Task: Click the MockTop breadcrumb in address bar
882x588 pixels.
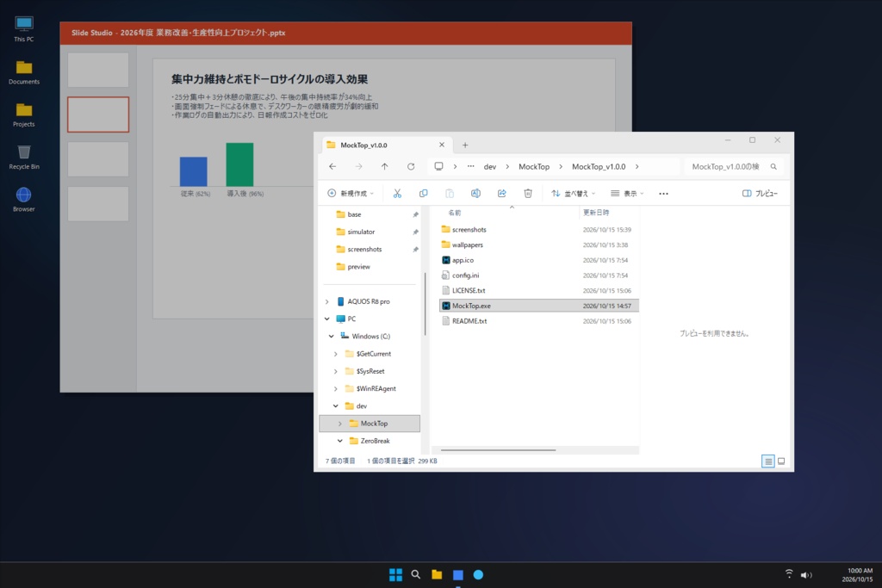Action: tap(534, 167)
